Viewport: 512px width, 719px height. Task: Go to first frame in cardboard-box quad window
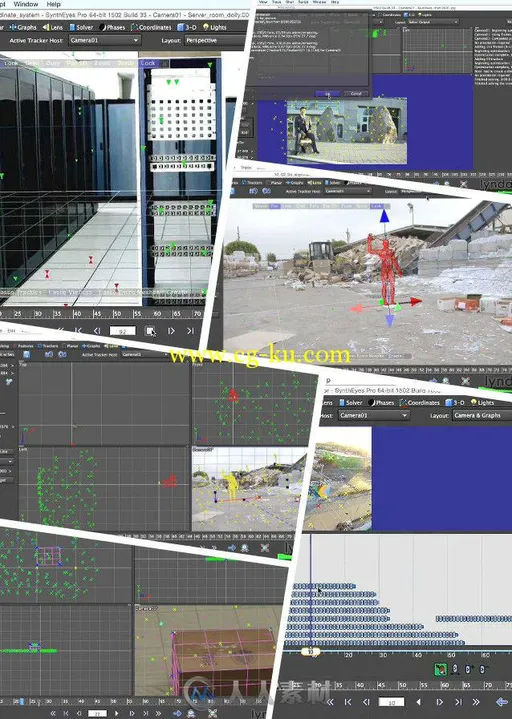pos(66,713)
